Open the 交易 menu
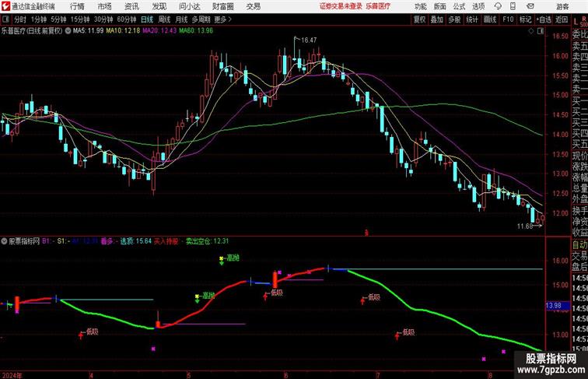 pos(253,6)
